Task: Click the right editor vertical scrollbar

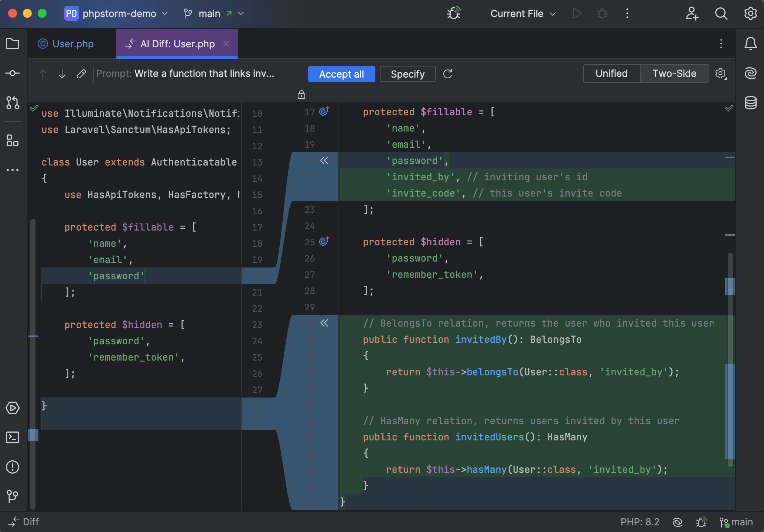Action: pos(730,358)
